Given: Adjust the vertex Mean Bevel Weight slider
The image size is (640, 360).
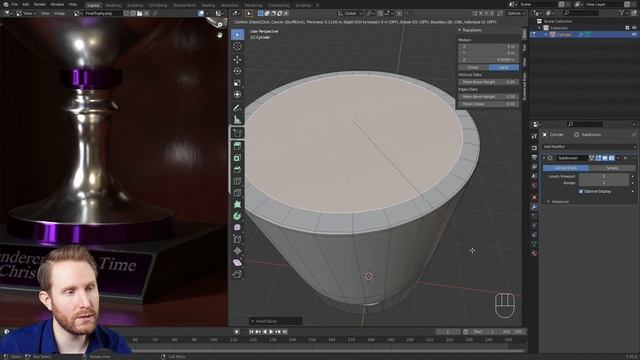Looking at the screenshot, I should (x=488, y=82).
